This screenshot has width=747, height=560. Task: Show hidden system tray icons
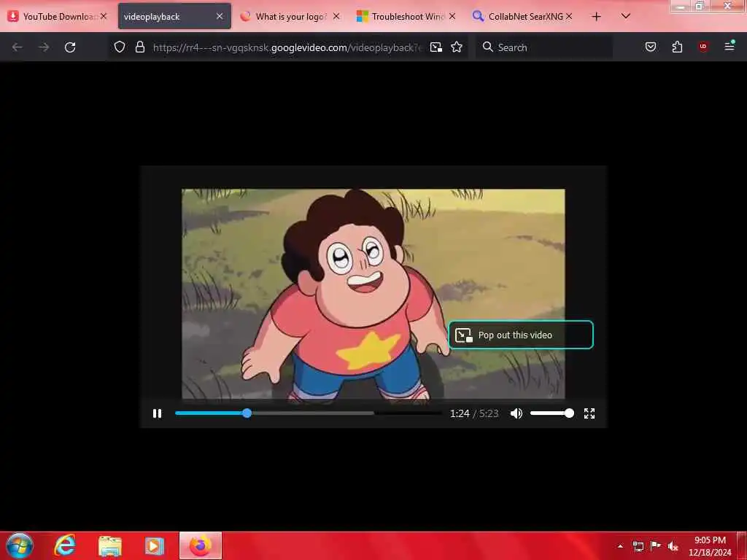coord(620,546)
